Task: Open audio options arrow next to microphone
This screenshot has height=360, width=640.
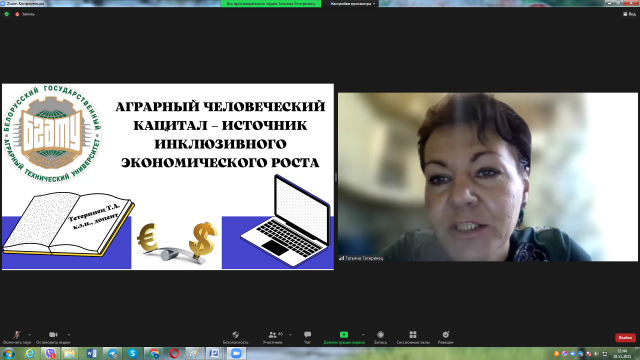Action: point(29,335)
